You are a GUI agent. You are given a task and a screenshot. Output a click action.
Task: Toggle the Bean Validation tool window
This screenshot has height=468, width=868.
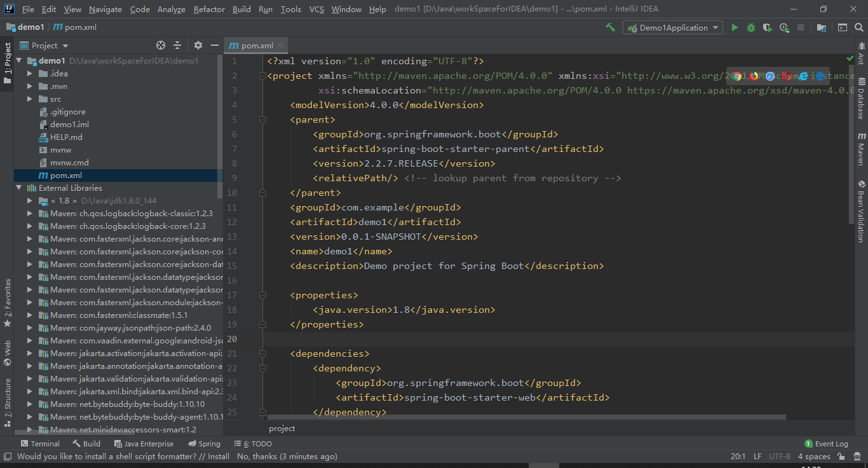click(x=861, y=212)
